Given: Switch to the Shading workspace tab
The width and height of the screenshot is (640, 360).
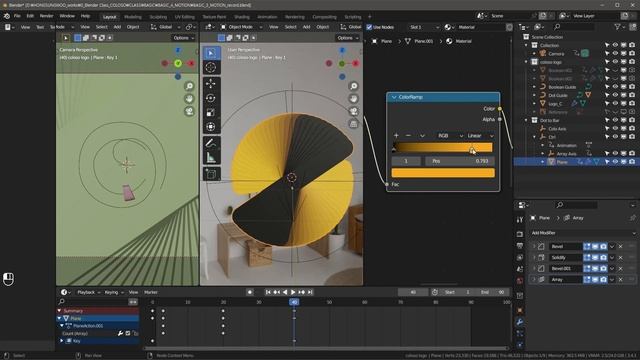Looking at the screenshot, I should coord(242,17).
